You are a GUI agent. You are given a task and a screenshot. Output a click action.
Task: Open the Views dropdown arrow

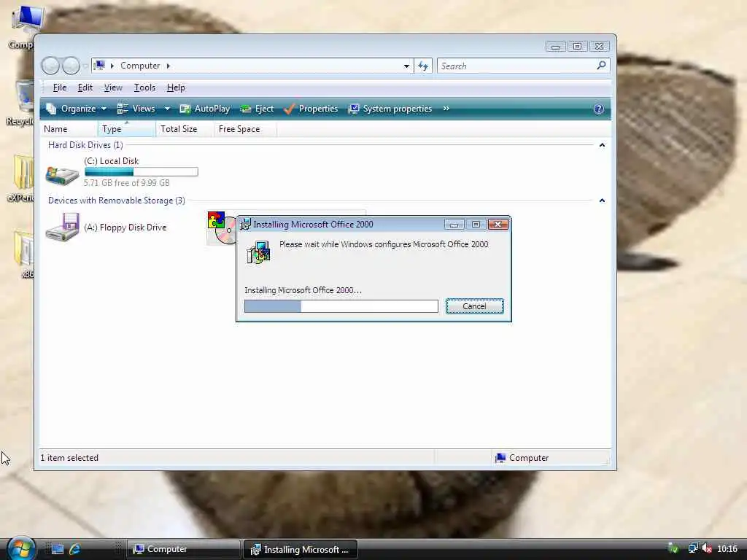(x=167, y=109)
